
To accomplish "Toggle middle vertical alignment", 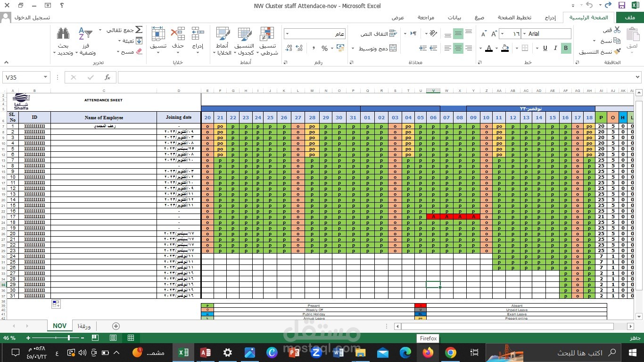I will (x=458, y=34).
